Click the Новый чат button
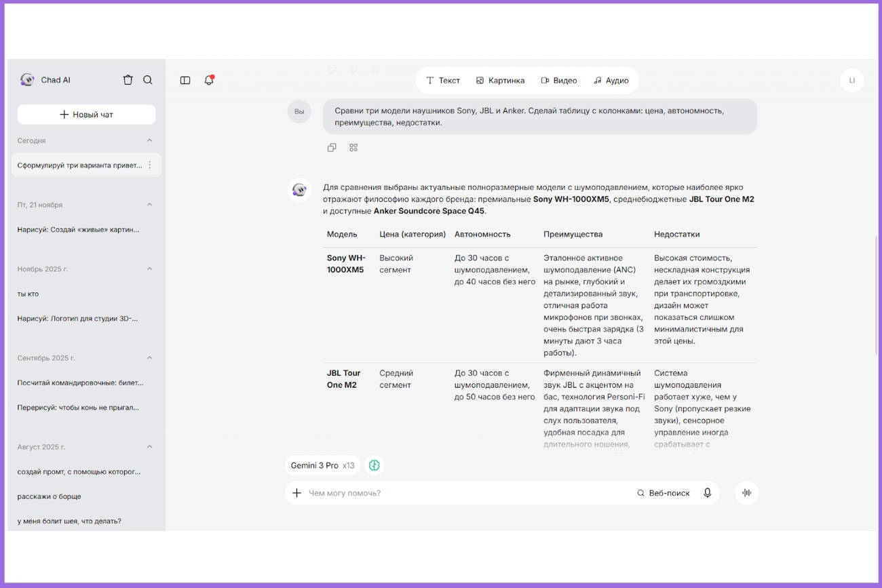 click(86, 115)
